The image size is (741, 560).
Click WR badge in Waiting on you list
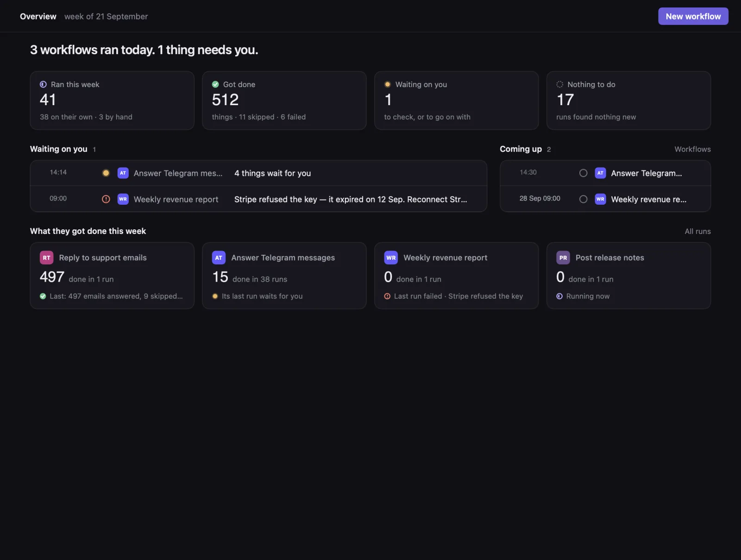123,199
